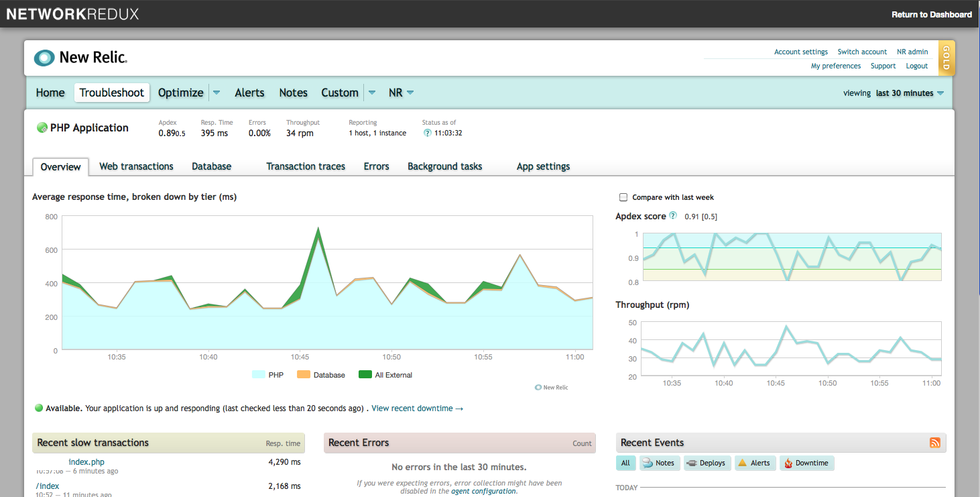Click Return to Dashboard link
The height and width of the screenshot is (497, 980).
[x=931, y=14]
